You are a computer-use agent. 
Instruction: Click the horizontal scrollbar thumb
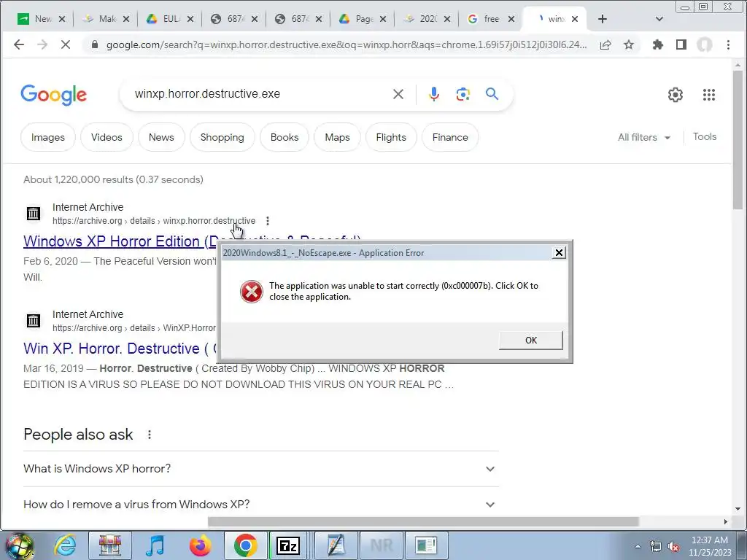[423, 522]
